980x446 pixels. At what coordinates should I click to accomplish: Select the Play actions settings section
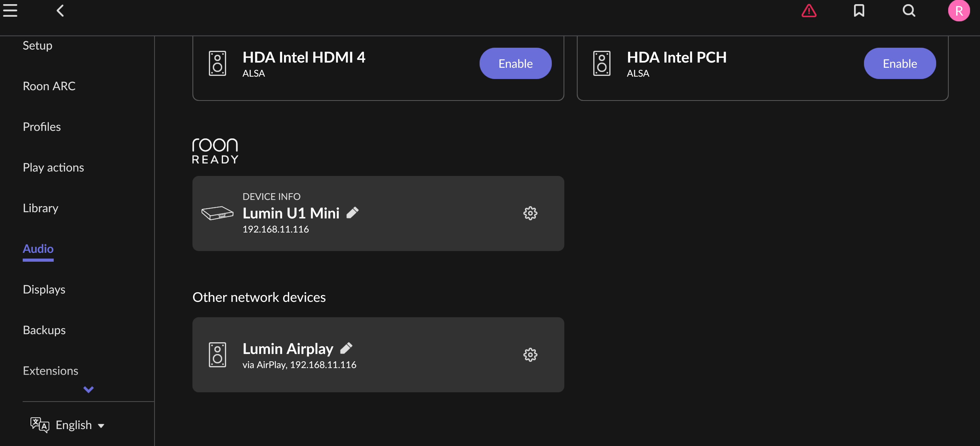pos(53,168)
